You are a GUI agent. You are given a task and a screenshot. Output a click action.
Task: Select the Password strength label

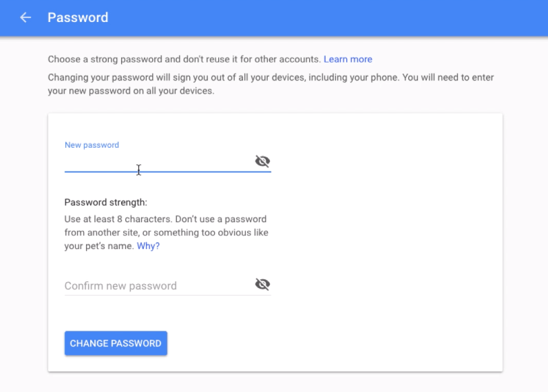(x=106, y=202)
